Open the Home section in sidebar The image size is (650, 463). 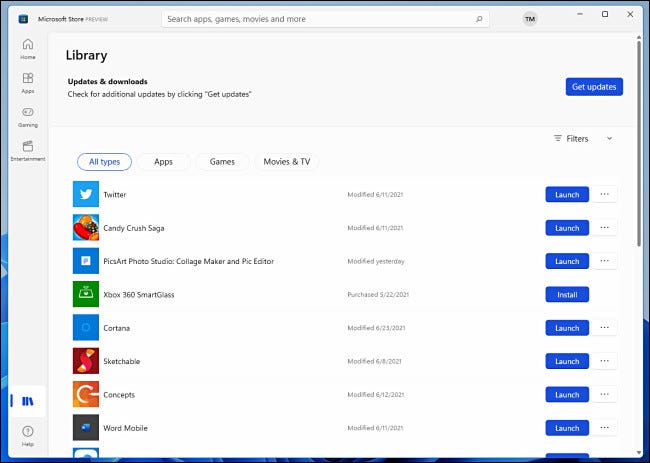click(x=27, y=48)
